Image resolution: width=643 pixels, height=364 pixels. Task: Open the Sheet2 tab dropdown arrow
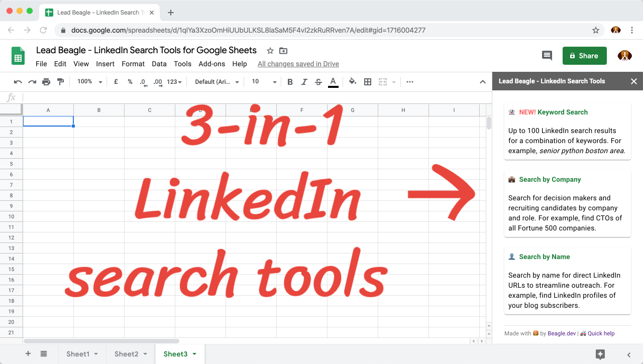point(145,354)
